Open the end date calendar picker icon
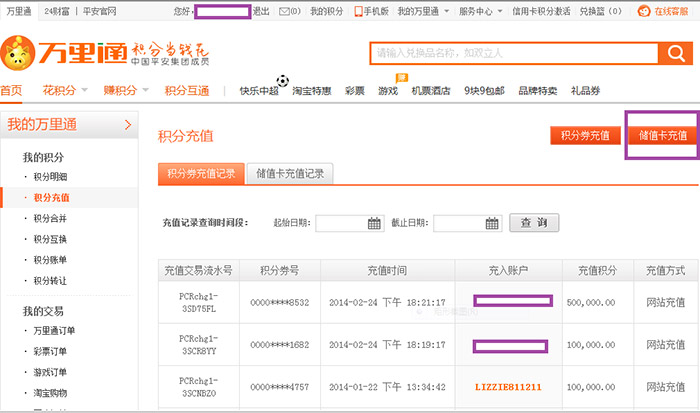 click(x=492, y=223)
